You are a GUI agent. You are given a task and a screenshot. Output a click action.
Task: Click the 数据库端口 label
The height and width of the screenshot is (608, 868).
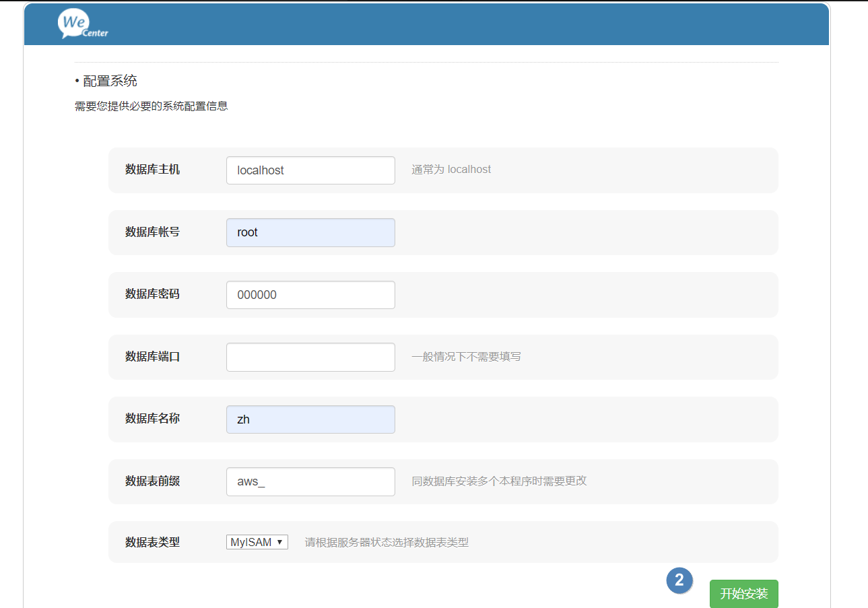click(x=152, y=356)
